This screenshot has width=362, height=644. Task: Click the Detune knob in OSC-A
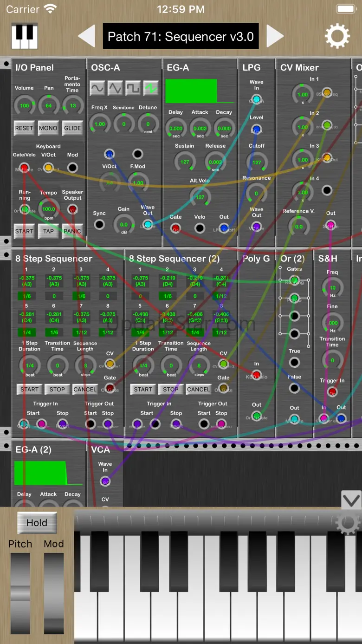[148, 124]
